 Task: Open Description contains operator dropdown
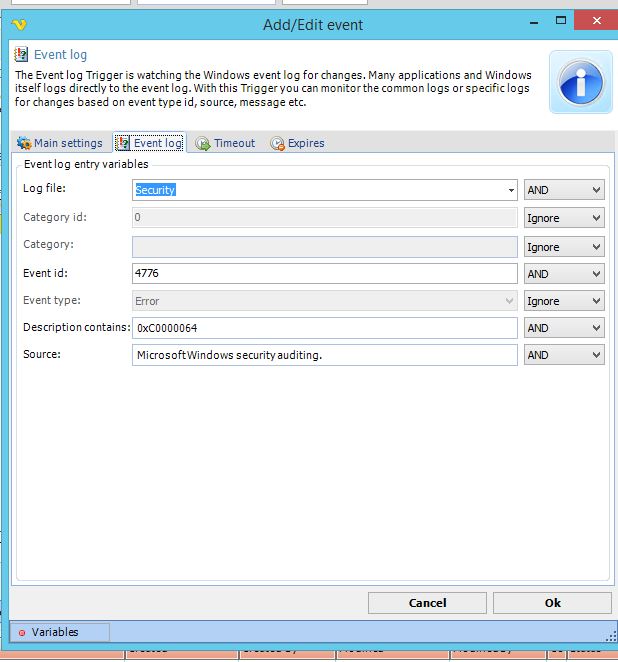(x=564, y=328)
